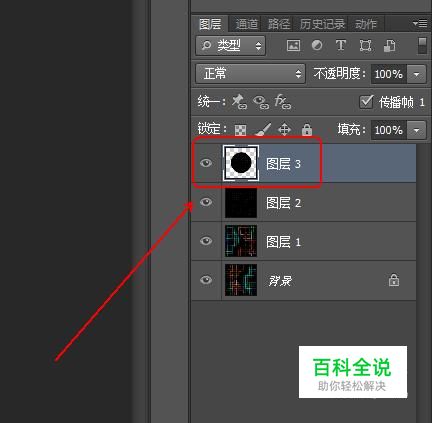This screenshot has height=423, width=432.
Task: Hide 图层 2 with its eye icon
Action: pyautogui.click(x=206, y=202)
